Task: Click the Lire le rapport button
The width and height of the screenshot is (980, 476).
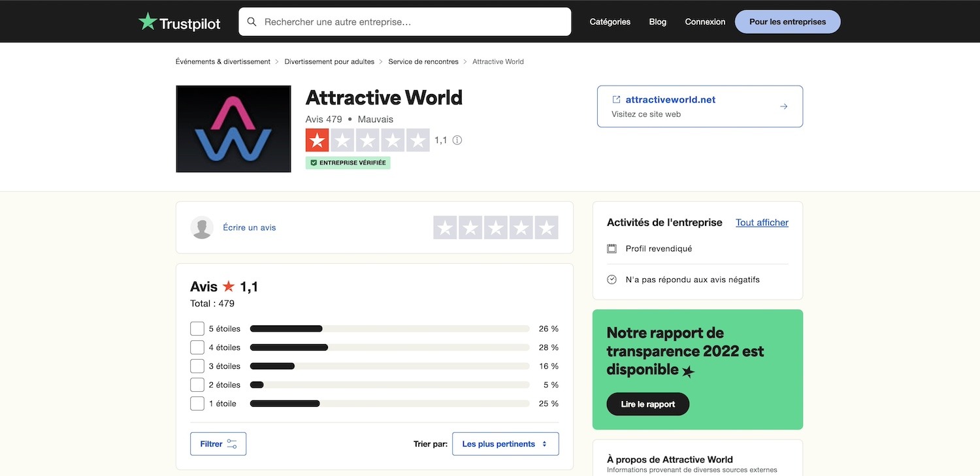Action: pos(647,404)
